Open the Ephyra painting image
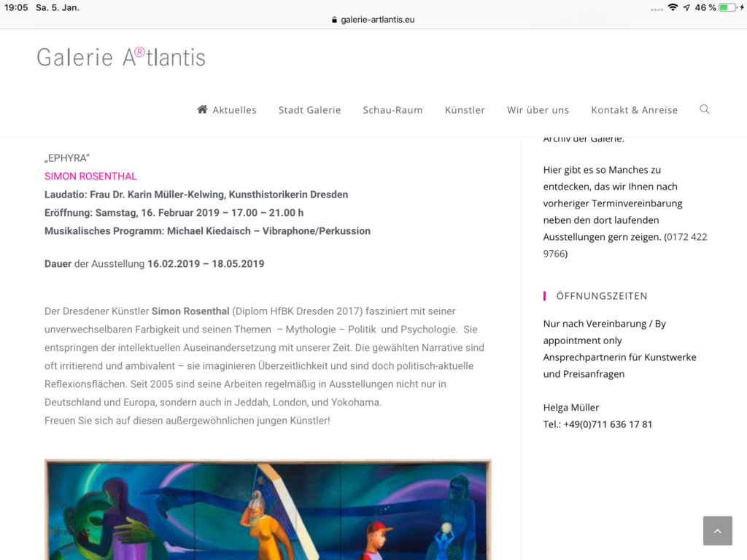 tap(268, 510)
